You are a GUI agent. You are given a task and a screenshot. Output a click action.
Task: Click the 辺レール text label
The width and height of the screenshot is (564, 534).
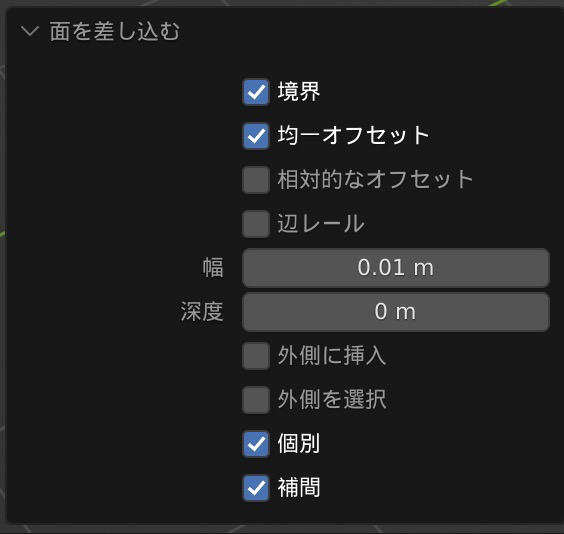[321, 224]
